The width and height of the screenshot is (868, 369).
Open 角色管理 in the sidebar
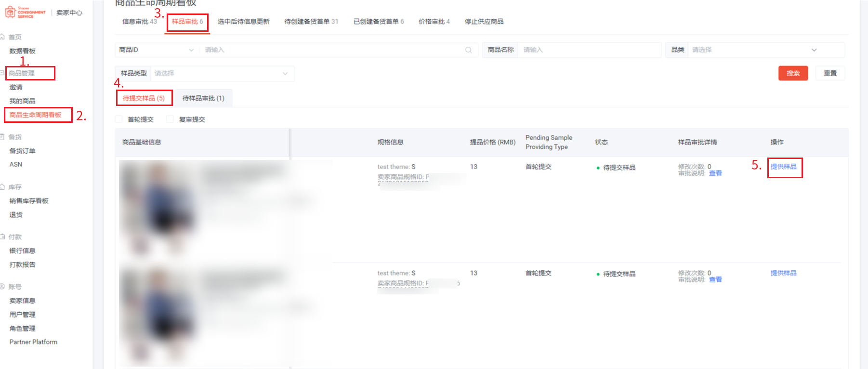click(22, 329)
